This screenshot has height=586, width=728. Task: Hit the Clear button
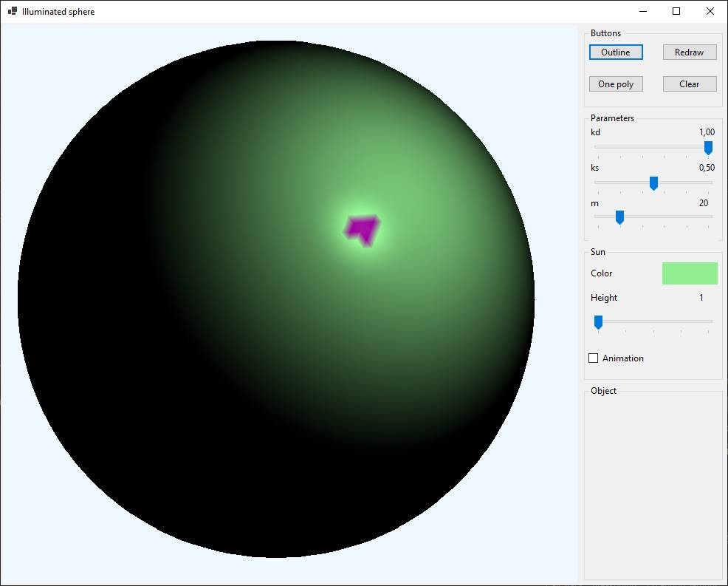(690, 84)
